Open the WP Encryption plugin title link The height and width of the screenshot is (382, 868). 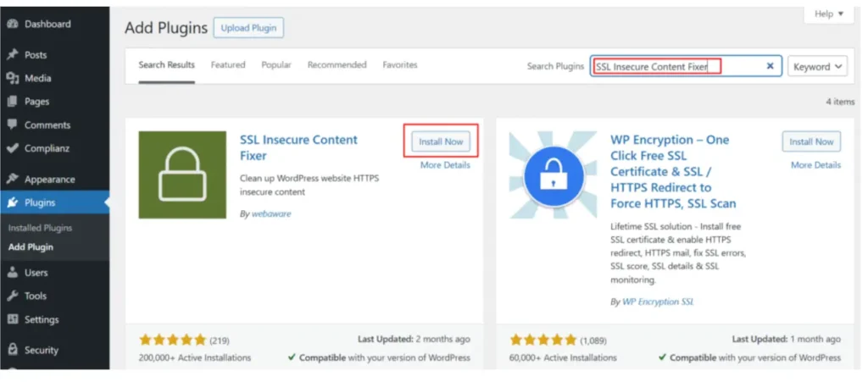674,171
